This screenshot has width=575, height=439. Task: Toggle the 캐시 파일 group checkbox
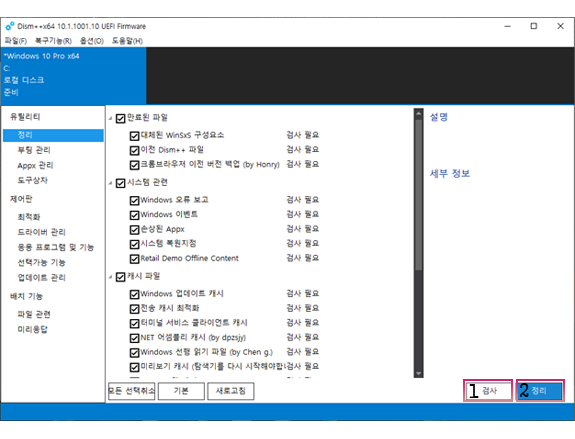(x=121, y=277)
